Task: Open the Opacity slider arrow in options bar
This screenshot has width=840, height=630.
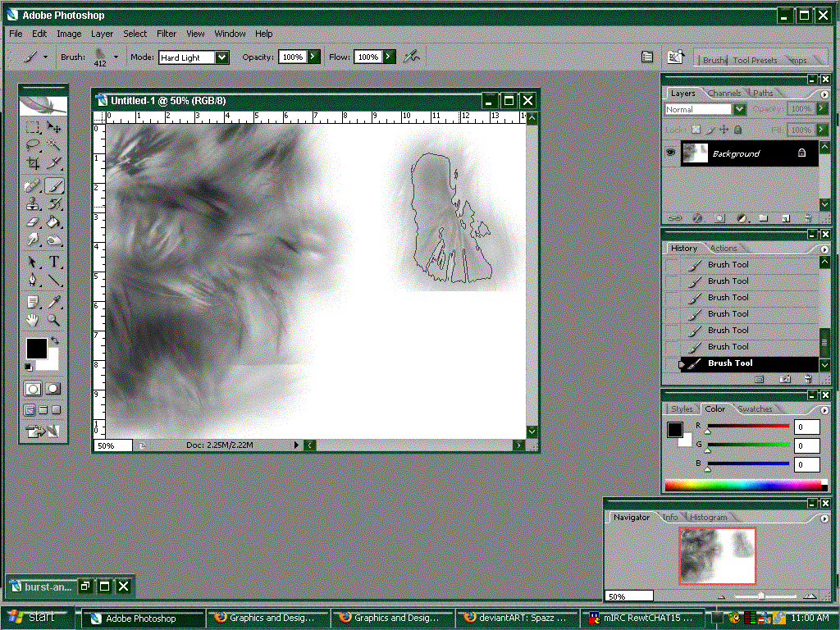Action: 314,57
